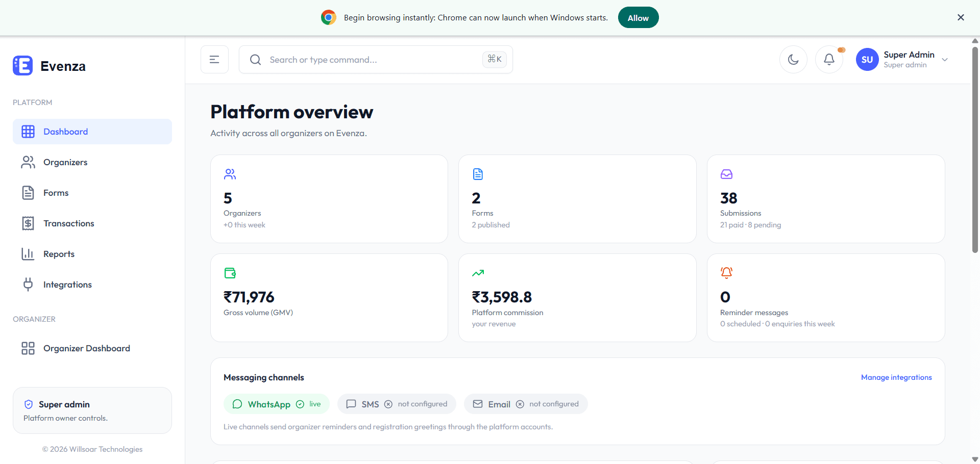Click Allow in the Chrome banner
980x464 pixels.
click(x=638, y=17)
